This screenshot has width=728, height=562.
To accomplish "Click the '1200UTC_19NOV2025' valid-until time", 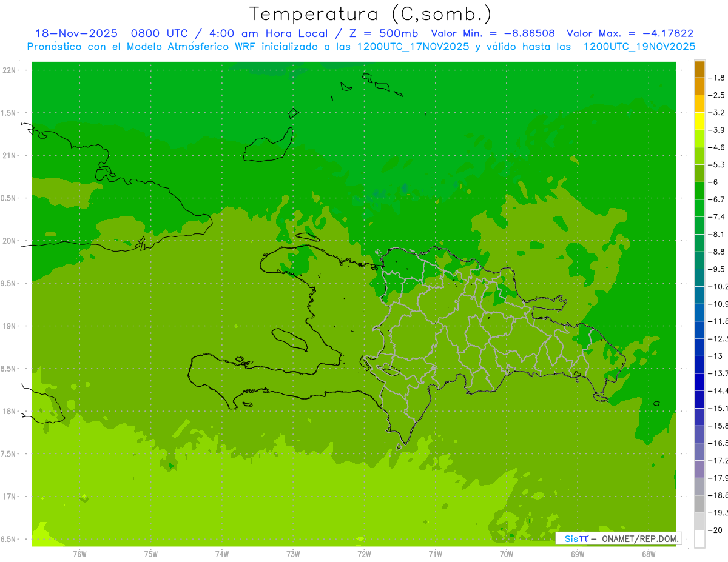I will point(639,47).
